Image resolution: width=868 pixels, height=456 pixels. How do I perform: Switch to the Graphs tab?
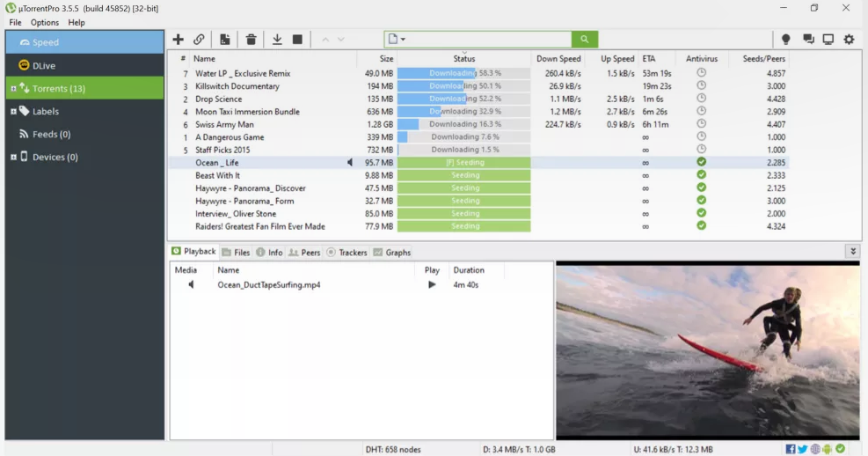(392, 253)
